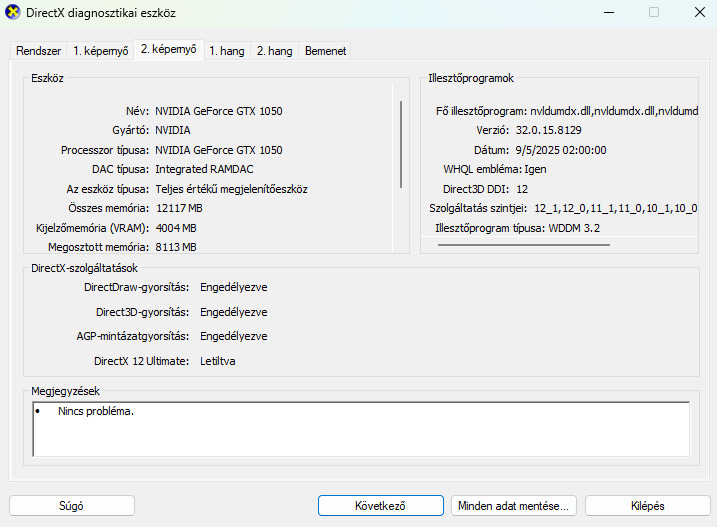Click the 12117 MB total memory value
717x527 pixels.
[179, 208]
